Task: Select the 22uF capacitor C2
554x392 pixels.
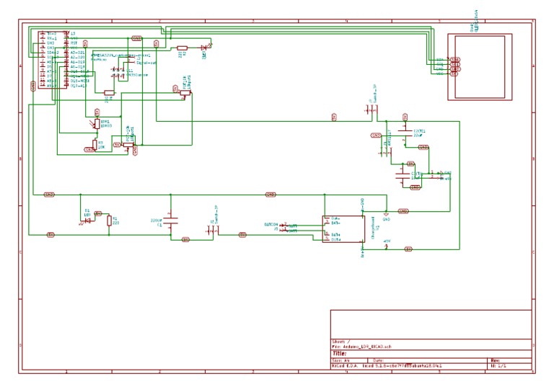Action: pos(405,131)
